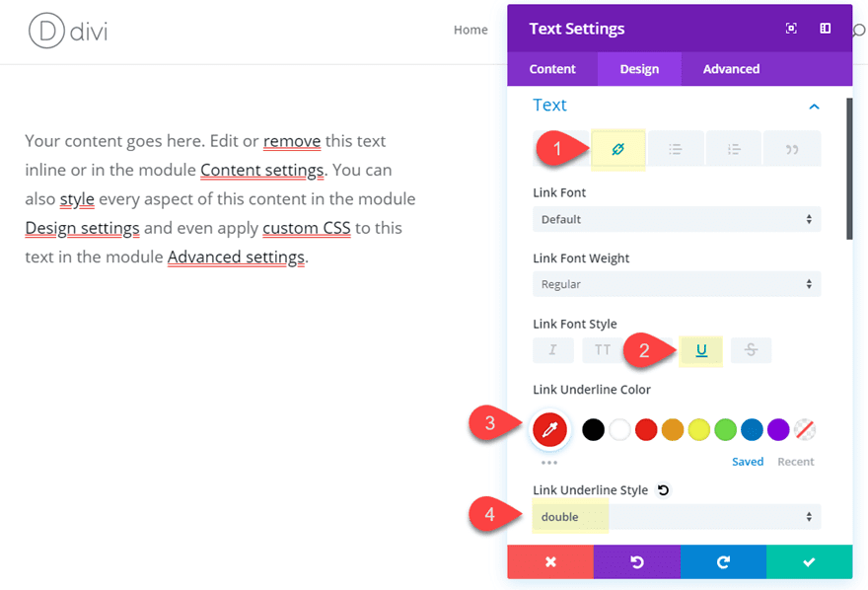
Task: Undo the last change with purple undo arrow
Action: (x=636, y=561)
